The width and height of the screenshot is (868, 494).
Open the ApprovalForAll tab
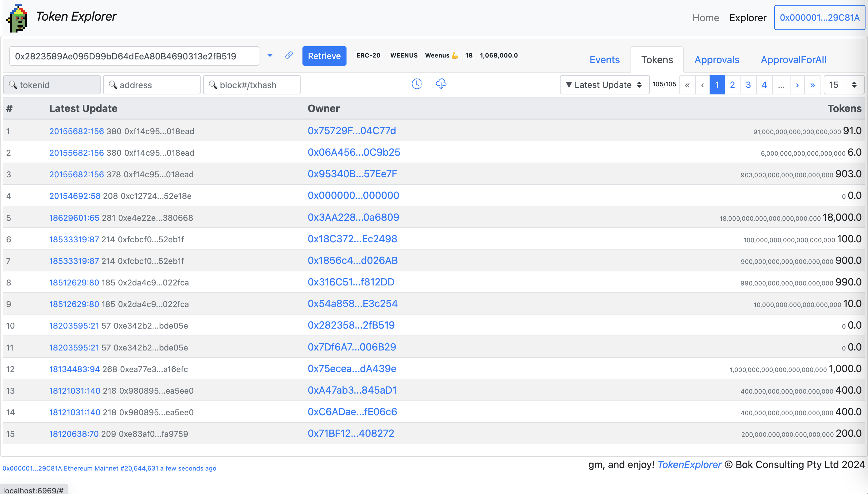pyautogui.click(x=793, y=60)
